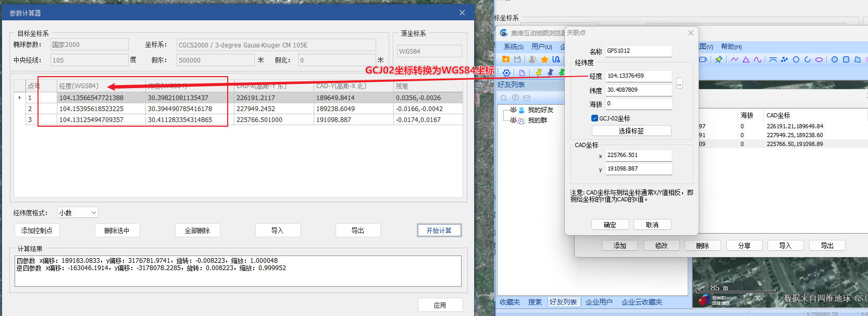Switch to the 企业用户 tab
Screen dimensions: 868x316
[x=599, y=302]
